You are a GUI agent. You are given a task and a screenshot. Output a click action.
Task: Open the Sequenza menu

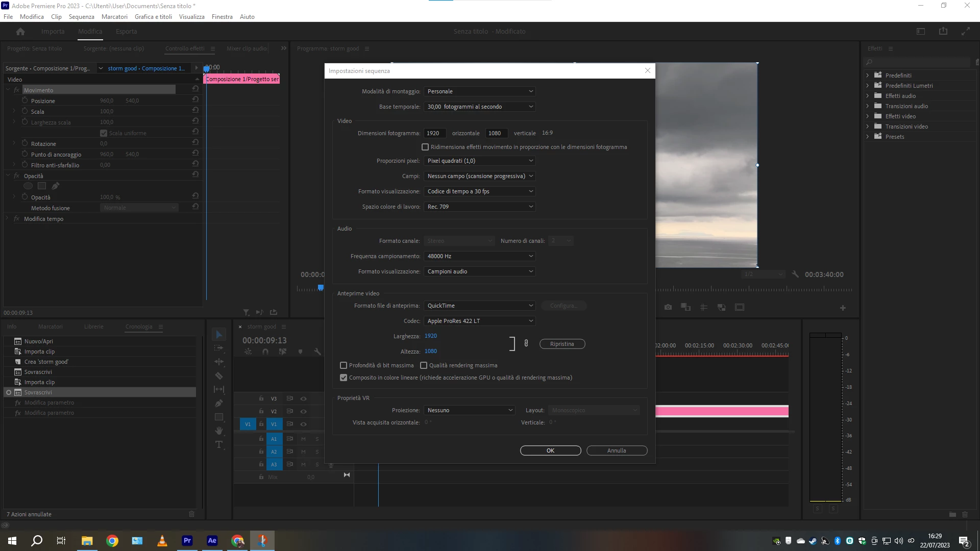(x=81, y=17)
